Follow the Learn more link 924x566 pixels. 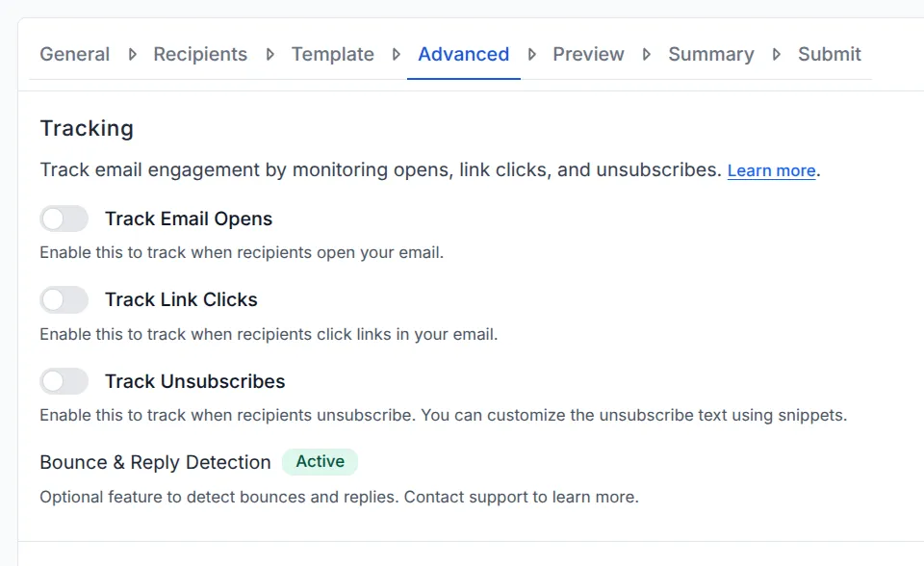point(771,171)
